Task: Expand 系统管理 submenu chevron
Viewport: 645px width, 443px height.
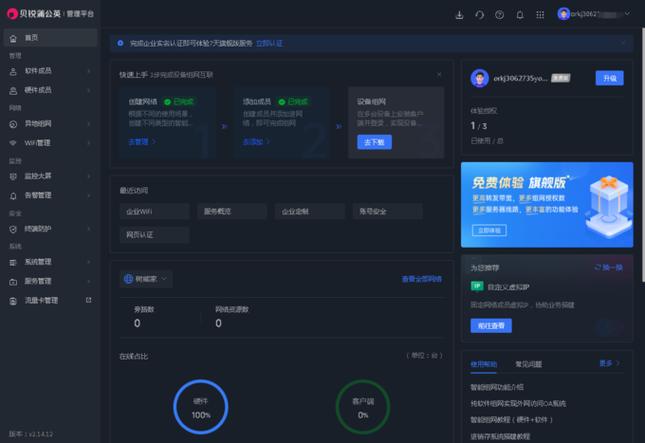Action: click(x=89, y=262)
